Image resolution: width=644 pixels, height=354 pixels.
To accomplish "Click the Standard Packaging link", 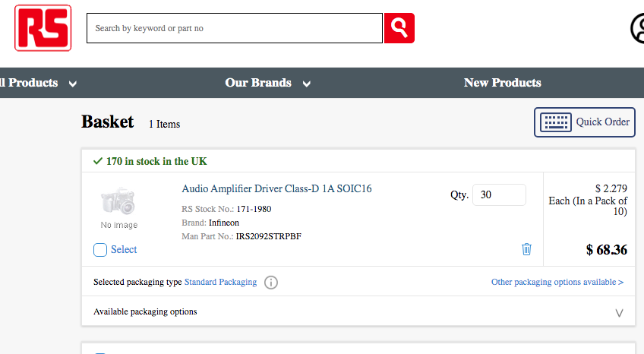I will [220, 282].
